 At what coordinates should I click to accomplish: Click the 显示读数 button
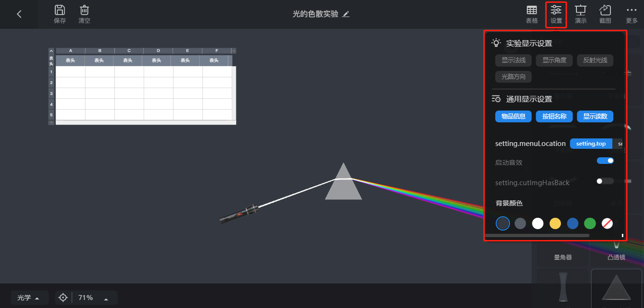[595, 116]
